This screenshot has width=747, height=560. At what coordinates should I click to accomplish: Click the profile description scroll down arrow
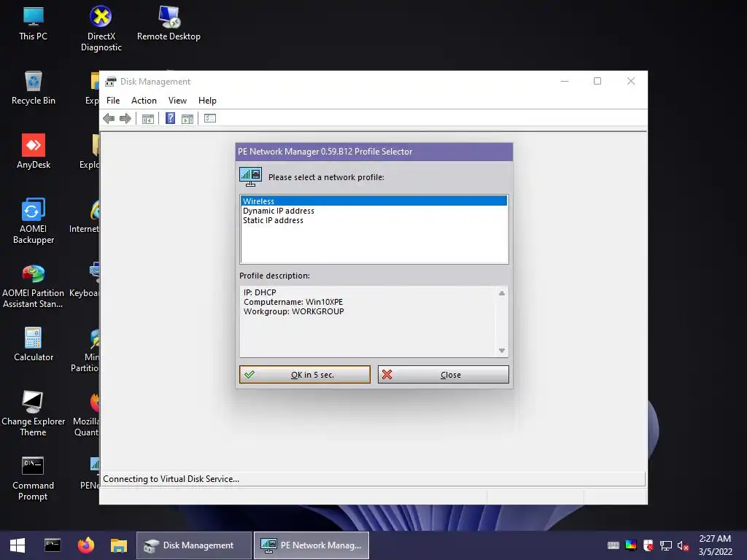click(502, 351)
